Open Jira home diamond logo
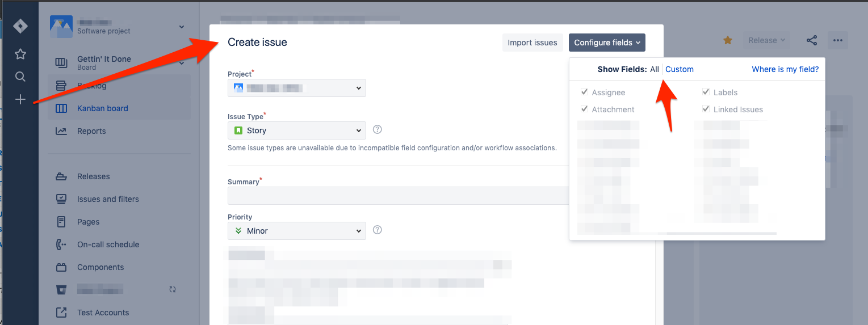Screen dimensions: 868x325 20,27
